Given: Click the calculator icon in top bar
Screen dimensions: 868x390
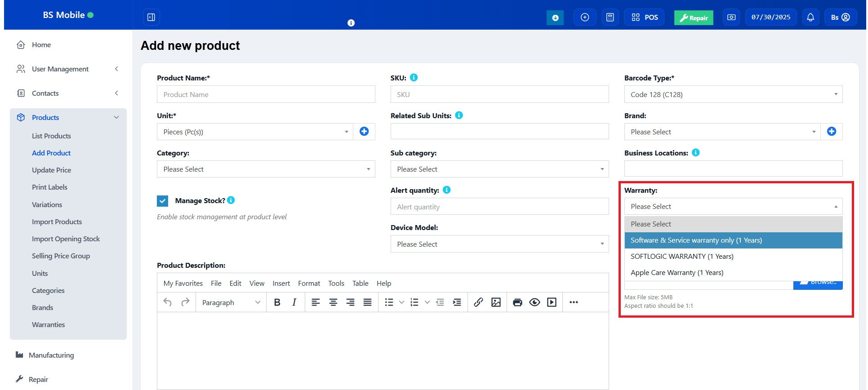Looking at the screenshot, I should [610, 18].
